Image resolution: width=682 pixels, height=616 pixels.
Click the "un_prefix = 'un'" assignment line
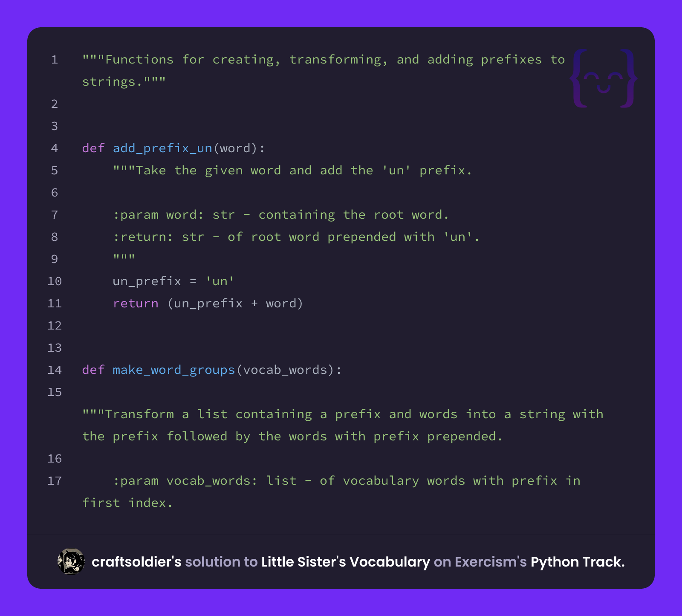(x=173, y=281)
